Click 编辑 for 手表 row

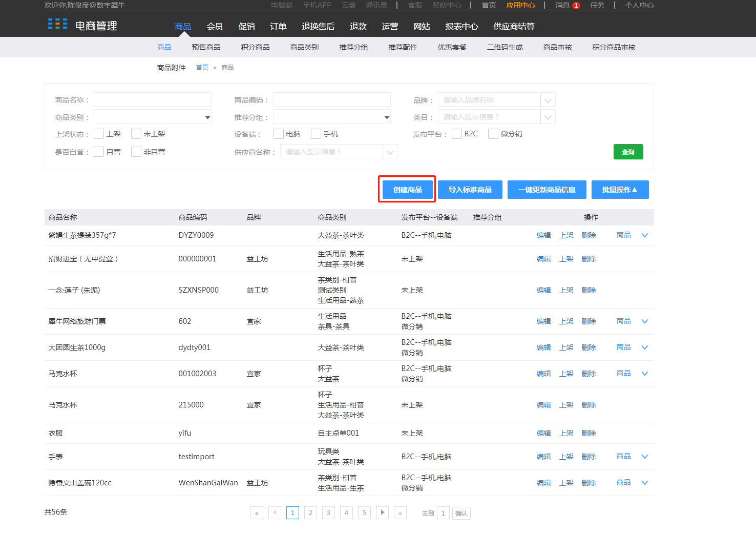point(544,457)
